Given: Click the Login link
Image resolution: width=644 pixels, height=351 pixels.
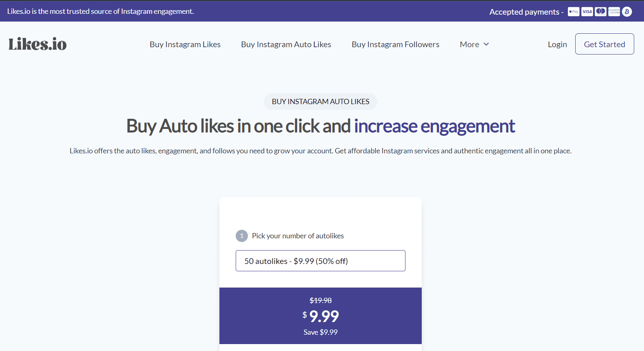Looking at the screenshot, I should click(x=557, y=44).
